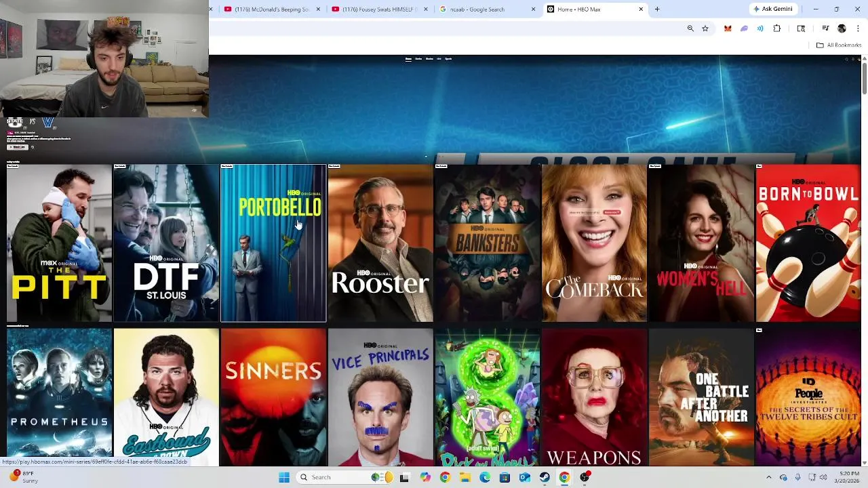
Task: Open the Sinners movie poster
Action: pos(273,398)
